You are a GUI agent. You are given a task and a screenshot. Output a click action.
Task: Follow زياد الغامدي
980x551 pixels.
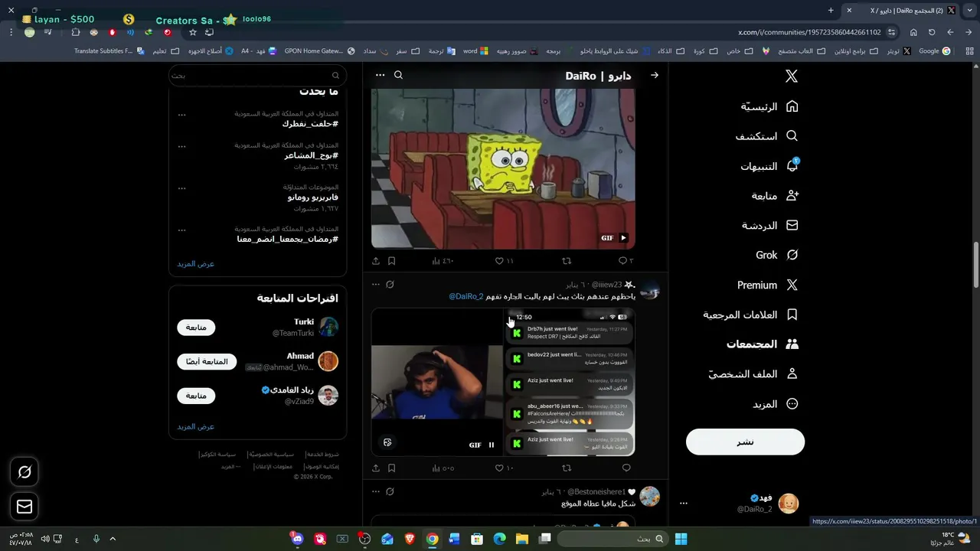[196, 396]
